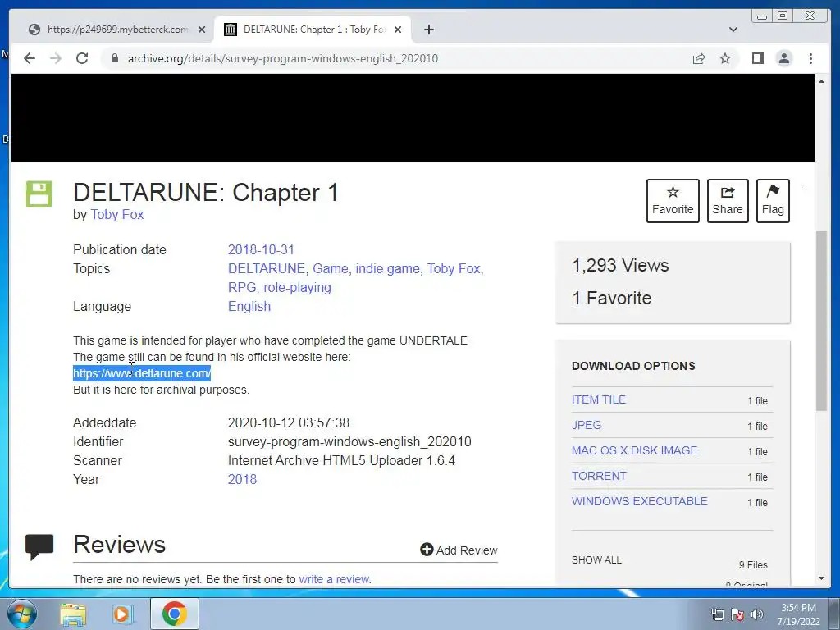Click the Favorite star button
This screenshot has height=630, width=840.
click(x=673, y=201)
